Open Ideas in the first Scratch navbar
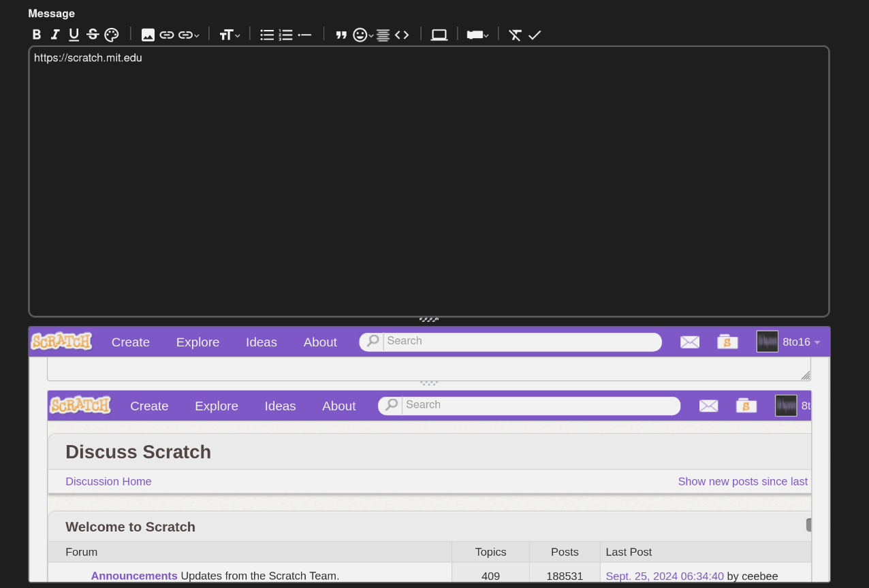869x588 pixels. (261, 342)
